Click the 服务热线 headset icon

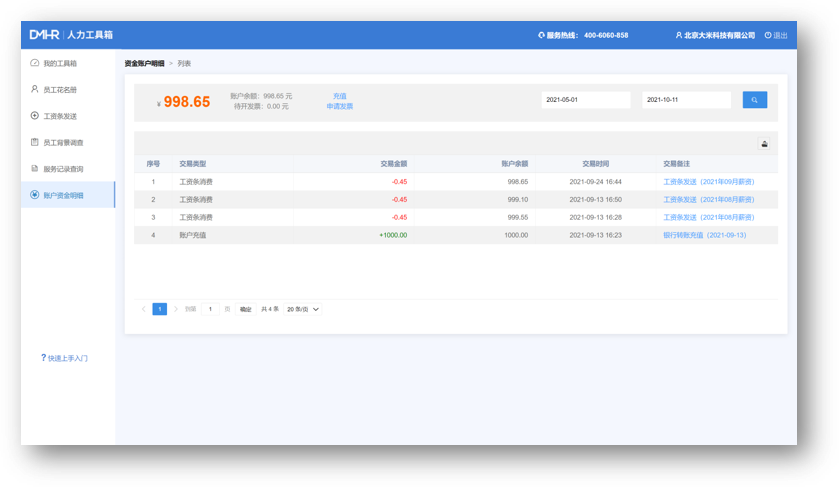click(541, 35)
